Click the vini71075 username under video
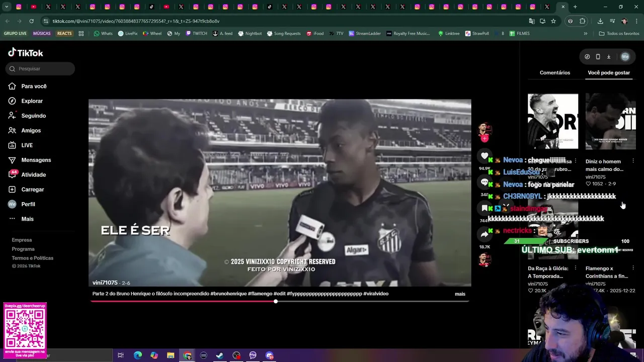The width and height of the screenshot is (644, 362). [x=105, y=283]
